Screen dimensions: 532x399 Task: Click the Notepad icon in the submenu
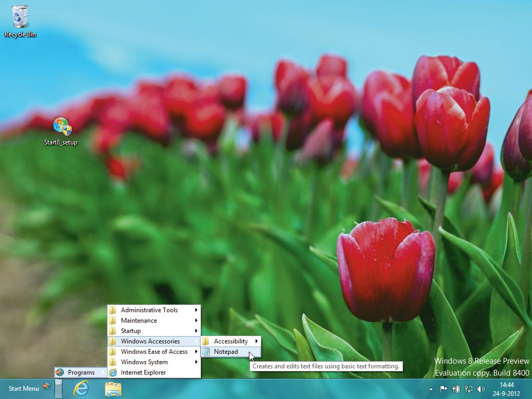[206, 352]
